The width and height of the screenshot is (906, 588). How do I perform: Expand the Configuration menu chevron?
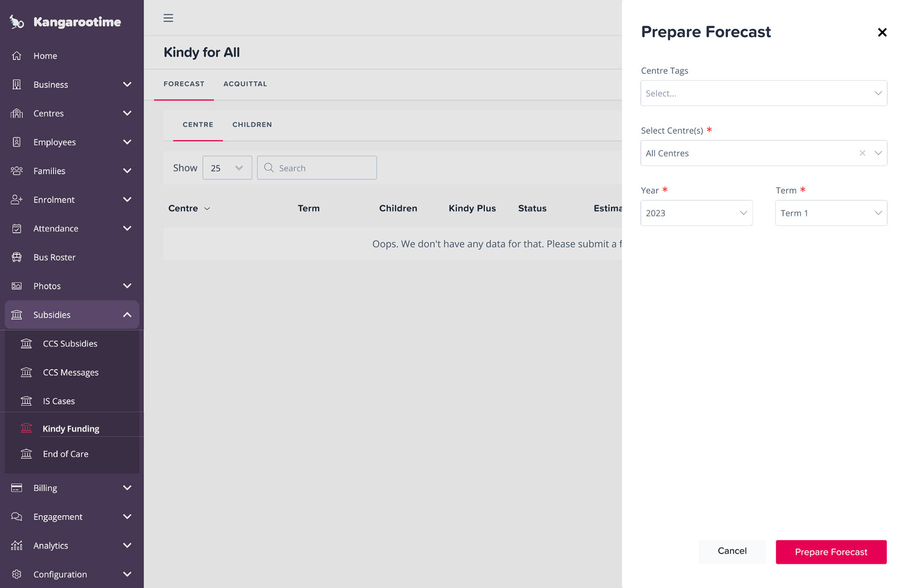coord(127,574)
